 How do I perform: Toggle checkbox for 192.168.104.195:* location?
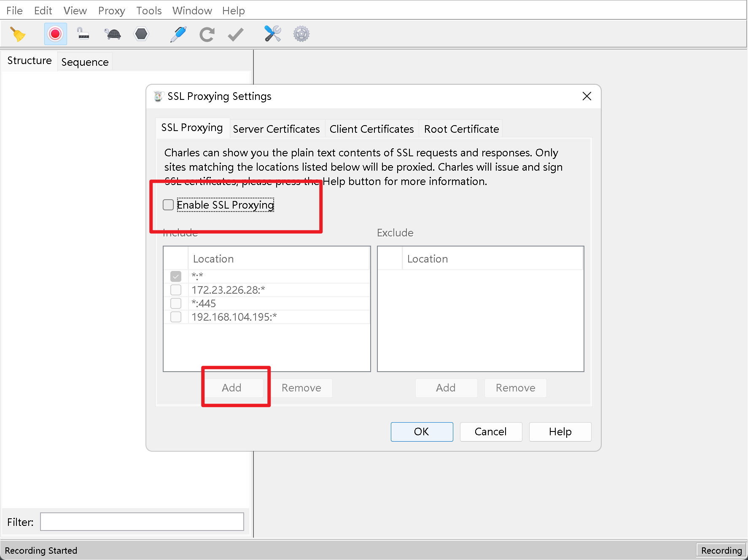tap(176, 317)
